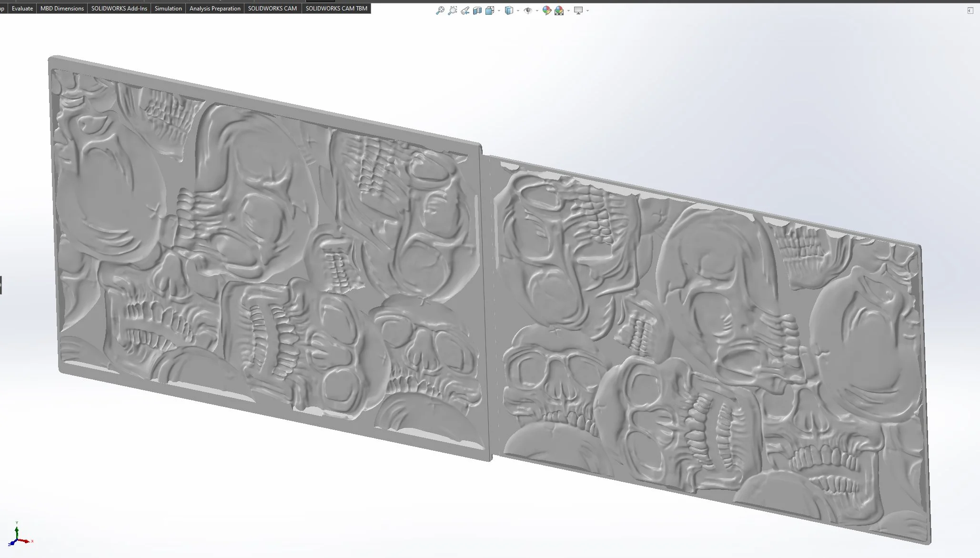Go to the SOLIDWORKS CAM TBM tab

[336, 9]
